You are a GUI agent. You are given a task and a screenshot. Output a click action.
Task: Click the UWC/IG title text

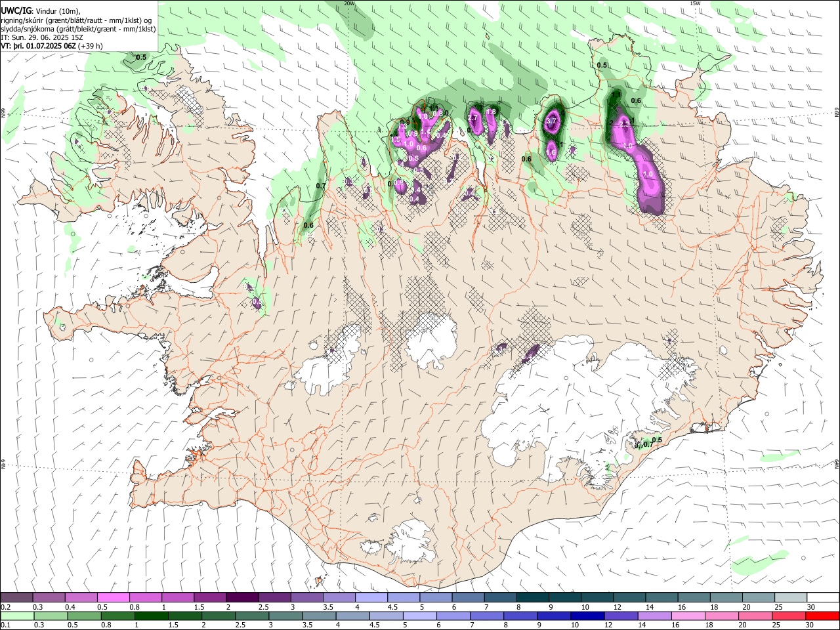click(16, 10)
